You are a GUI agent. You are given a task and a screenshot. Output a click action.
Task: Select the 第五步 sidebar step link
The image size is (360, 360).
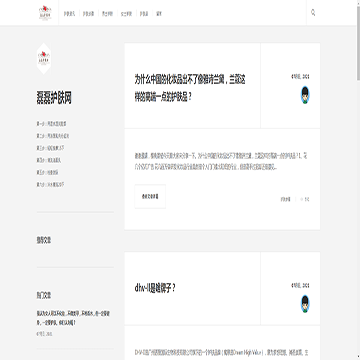48,172
